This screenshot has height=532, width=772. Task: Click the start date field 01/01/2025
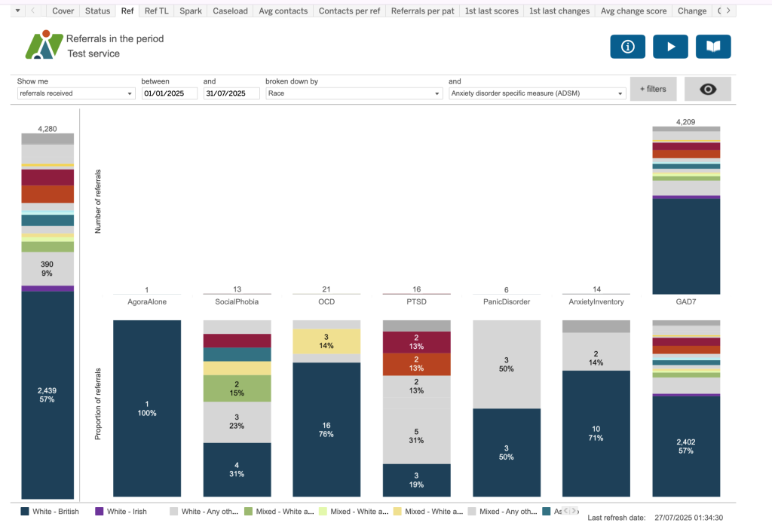(169, 93)
